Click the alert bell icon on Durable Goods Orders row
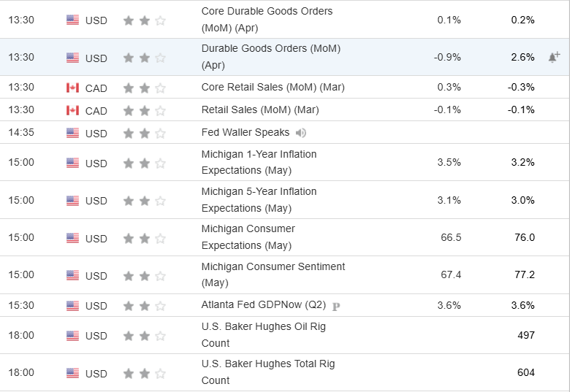Image resolution: width=572 pixels, height=392 pixels. (554, 57)
